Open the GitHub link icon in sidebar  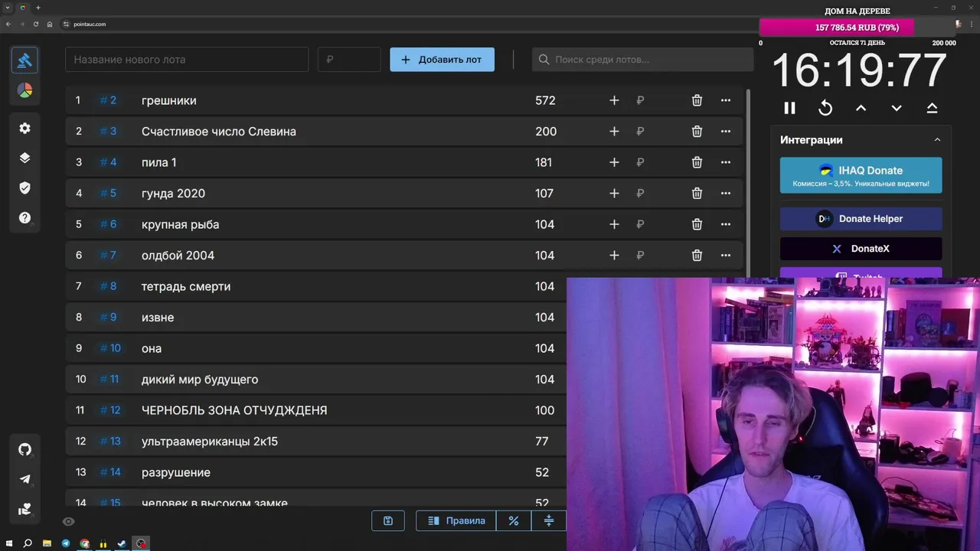(x=24, y=449)
